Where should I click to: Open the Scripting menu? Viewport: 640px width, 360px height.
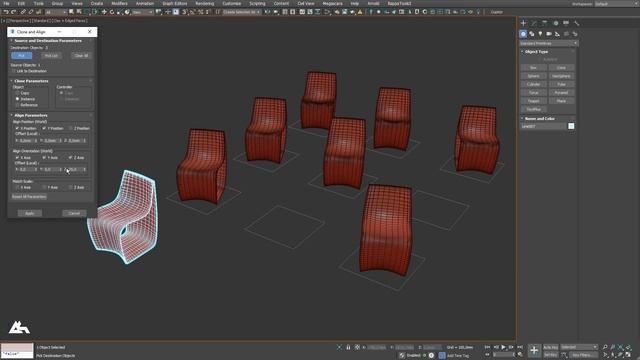tap(257, 3)
